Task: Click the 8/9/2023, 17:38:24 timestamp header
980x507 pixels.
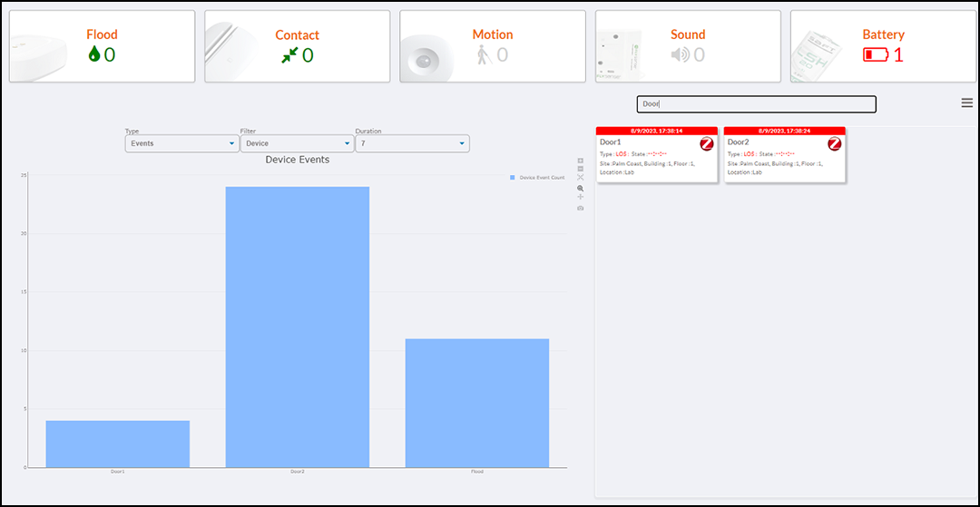Action: click(x=785, y=132)
